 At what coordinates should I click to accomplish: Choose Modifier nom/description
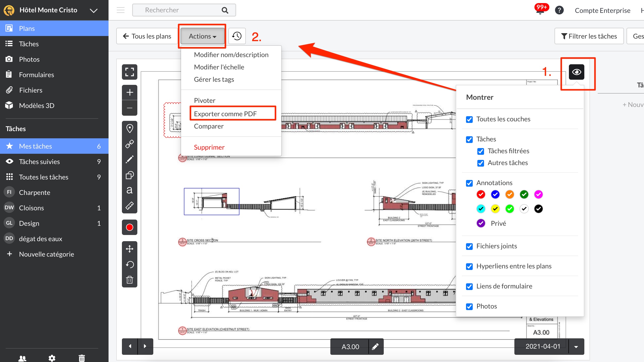pyautogui.click(x=231, y=55)
